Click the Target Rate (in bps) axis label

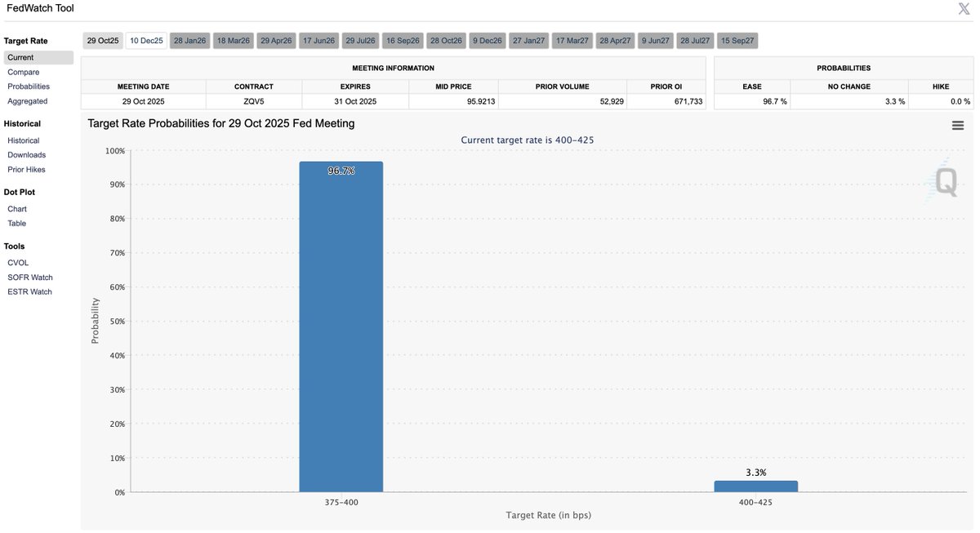(548, 515)
